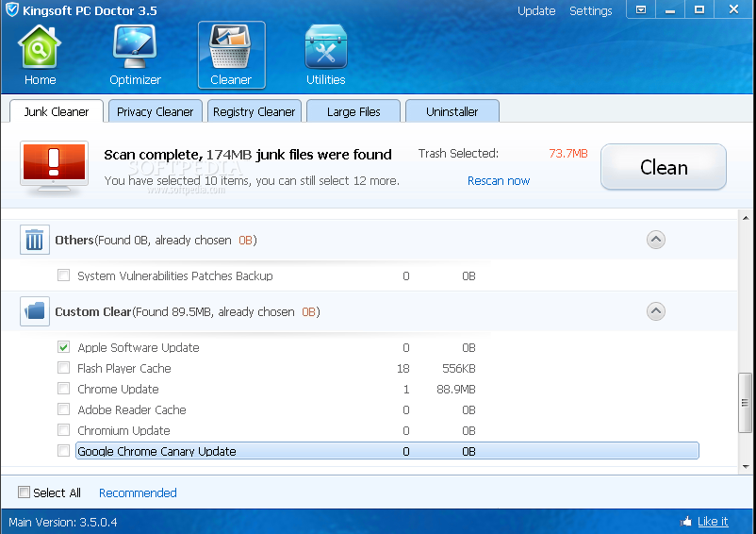Click the Flash Player Cache label
Viewport: 756px width, 534px height.
124,368
